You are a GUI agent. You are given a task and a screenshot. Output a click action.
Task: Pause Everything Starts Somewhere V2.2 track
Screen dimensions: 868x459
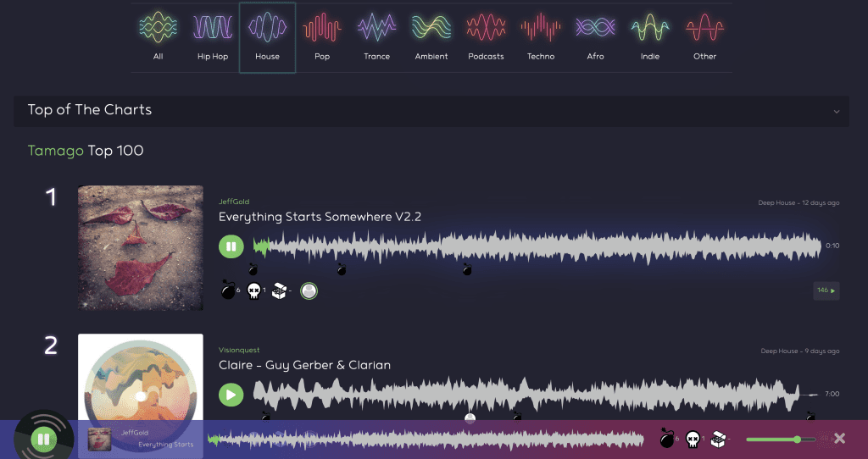(x=231, y=246)
